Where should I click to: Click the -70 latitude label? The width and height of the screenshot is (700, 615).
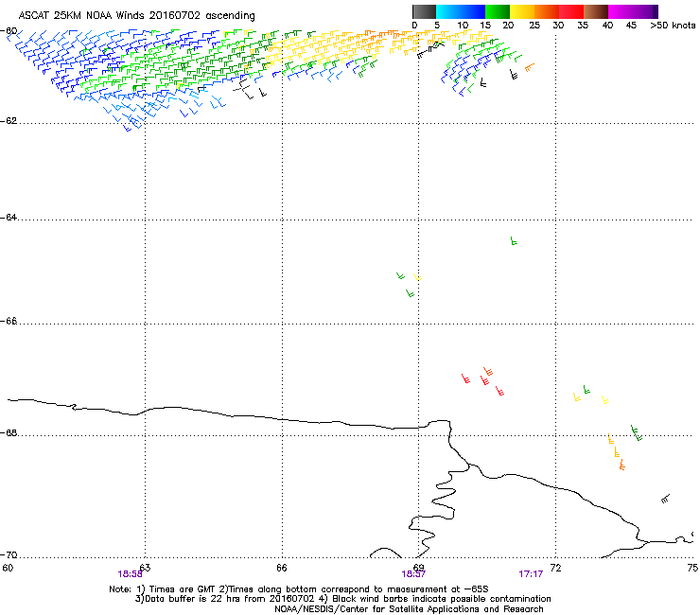[9, 554]
